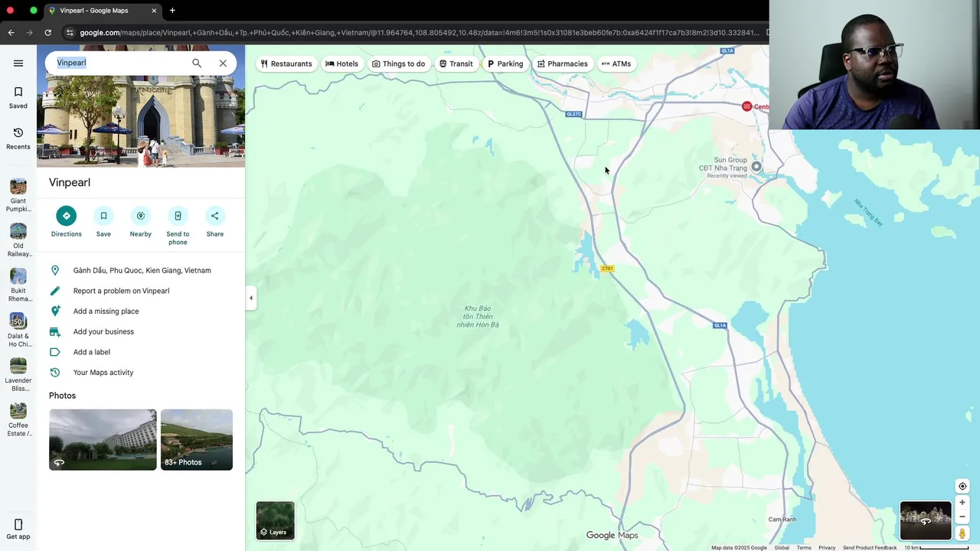The height and width of the screenshot is (551, 980).
Task: Open the Terms link
Action: tap(804, 547)
